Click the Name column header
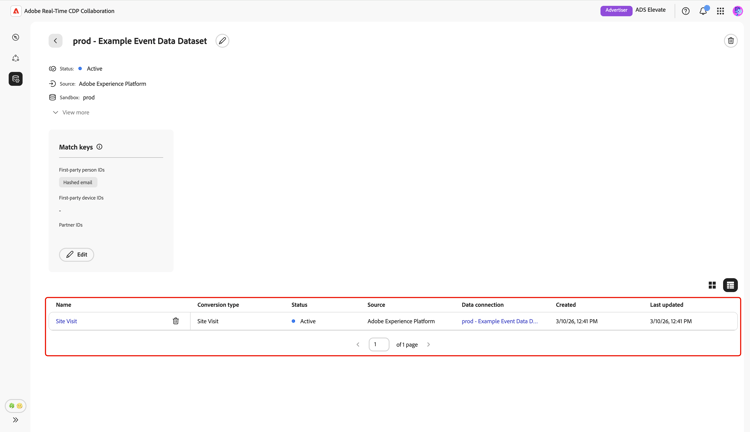Screen dimensions: 750x432 [63, 305]
